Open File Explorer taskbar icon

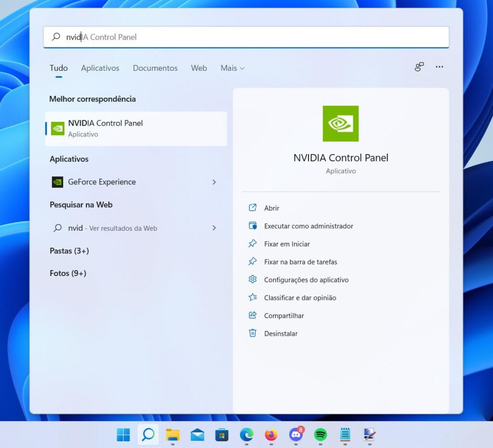coord(172,435)
